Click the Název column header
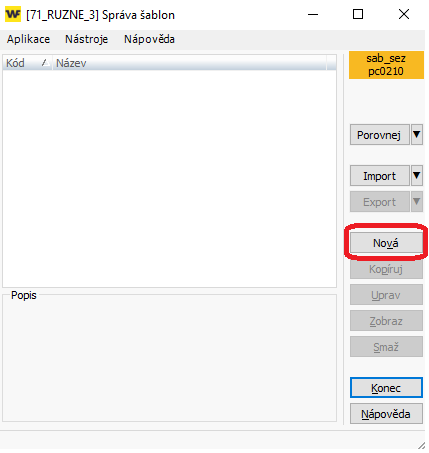 pyautogui.click(x=189, y=63)
